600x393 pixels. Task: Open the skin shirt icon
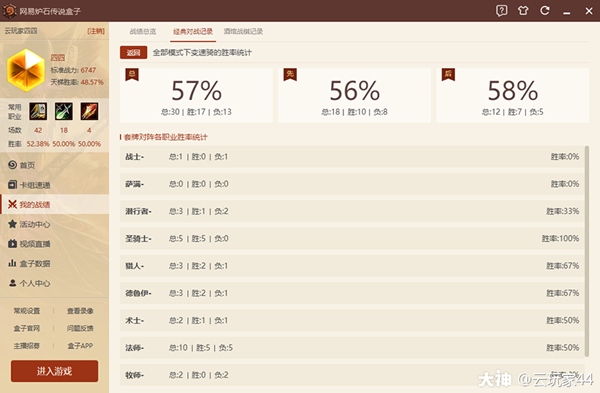pos(523,10)
